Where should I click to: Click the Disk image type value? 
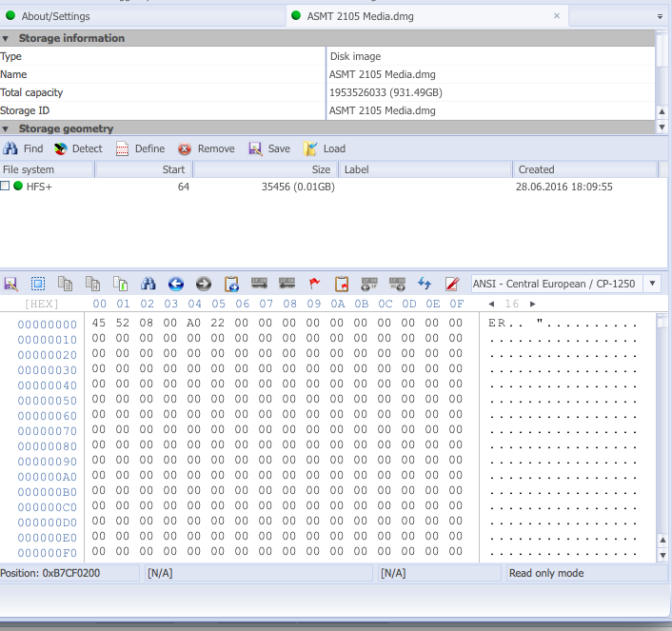(x=355, y=56)
